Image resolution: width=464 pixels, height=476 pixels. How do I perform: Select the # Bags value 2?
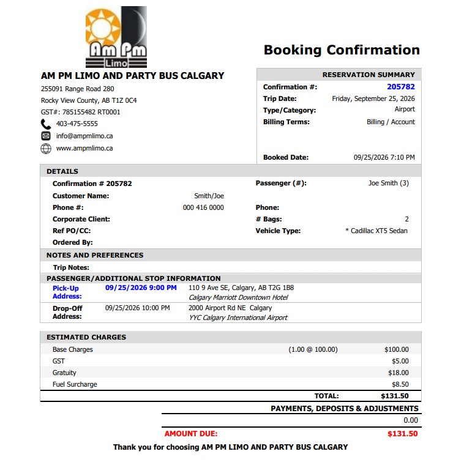click(x=406, y=219)
